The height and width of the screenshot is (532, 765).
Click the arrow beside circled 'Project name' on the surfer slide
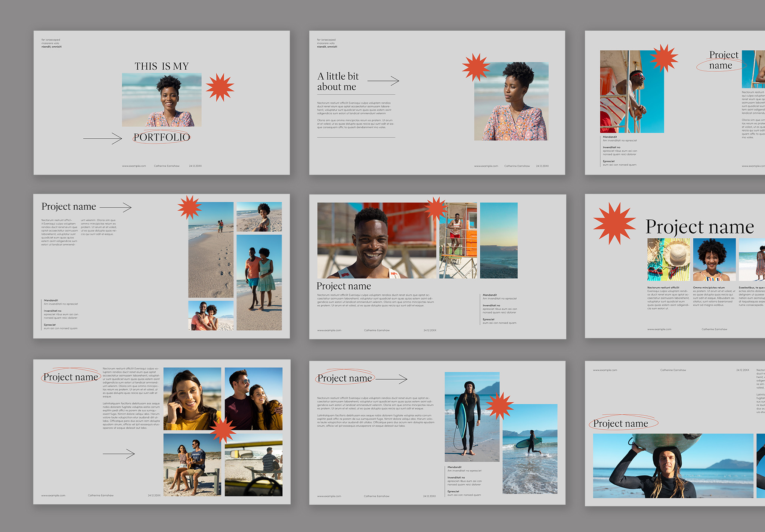pos(391,379)
